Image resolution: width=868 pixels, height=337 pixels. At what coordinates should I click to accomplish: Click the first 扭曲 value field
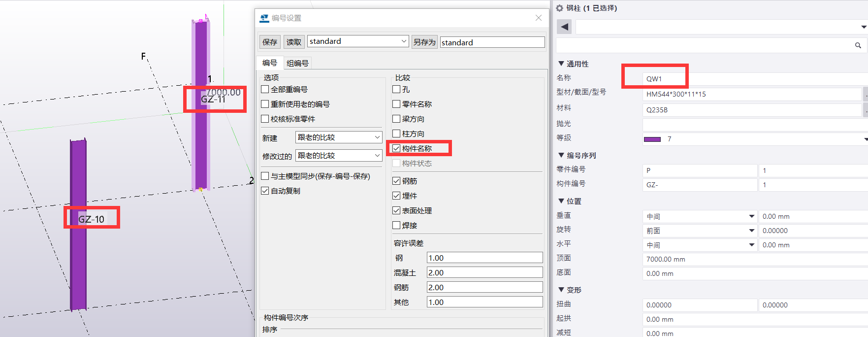pyautogui.click(x=700, y=305)
